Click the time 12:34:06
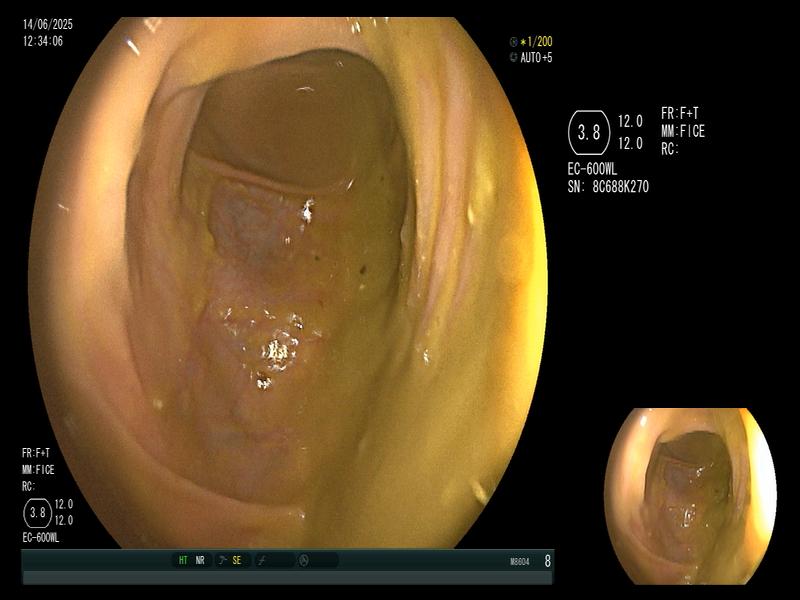 click(43, 41)
